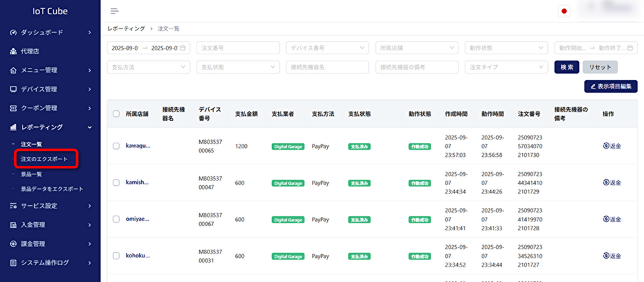The width and height of the screenshot is (644, 282).
Task: Expand the サービス設定 sidebar menu
Action: (50, 206)
